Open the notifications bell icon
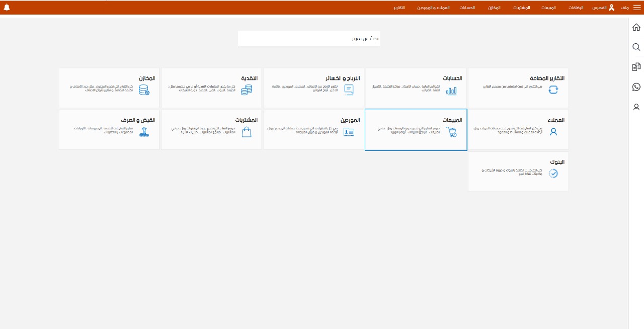The height and width of the screenshot is (329, 644). 7,8
